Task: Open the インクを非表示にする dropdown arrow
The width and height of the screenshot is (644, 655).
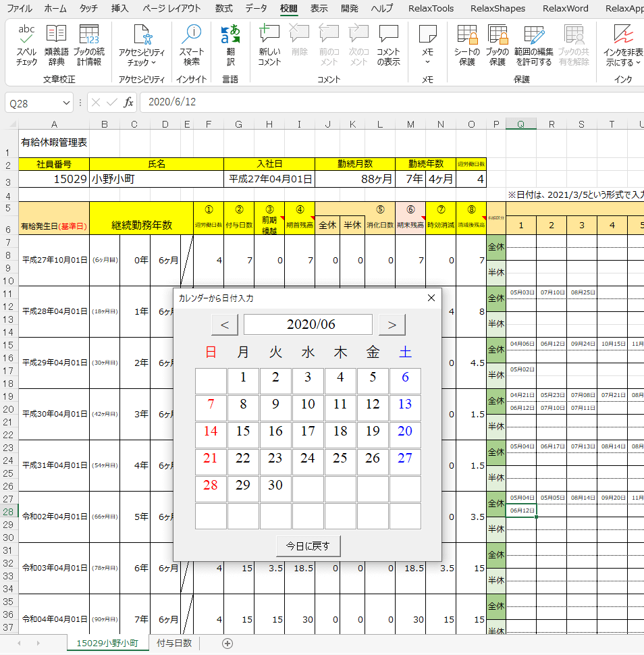Action: click(x=638, y=63)
